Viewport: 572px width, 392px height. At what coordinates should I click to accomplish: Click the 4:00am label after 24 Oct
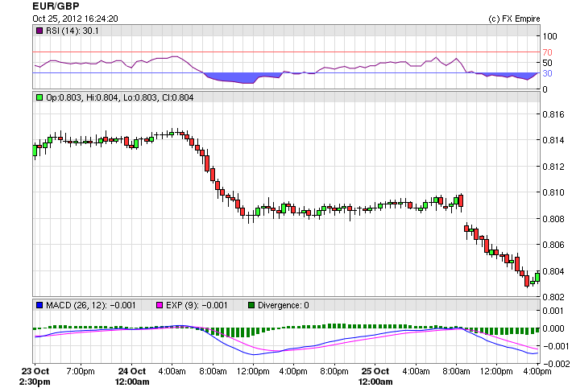coord(172,372)
